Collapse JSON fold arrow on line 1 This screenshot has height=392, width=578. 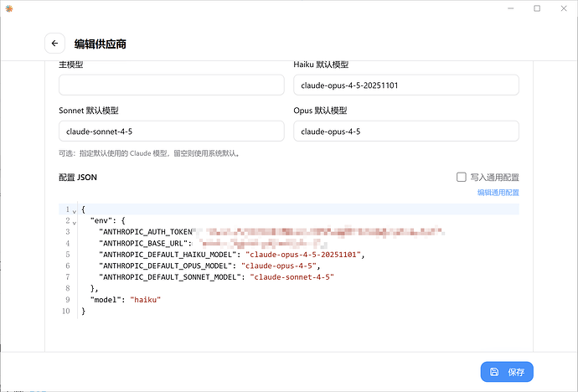pyautogui.click(x=74, y=211)
